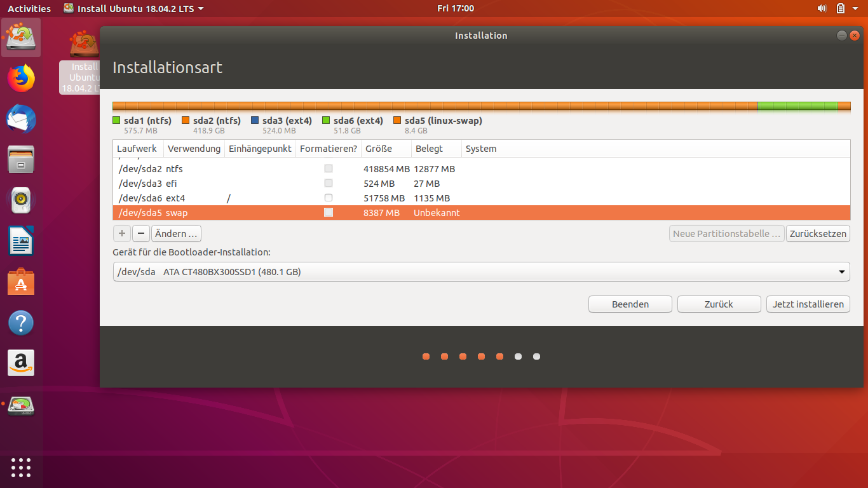
Task: Open the Fri 17:00 clock menu
Action: [x=456, y=8]
